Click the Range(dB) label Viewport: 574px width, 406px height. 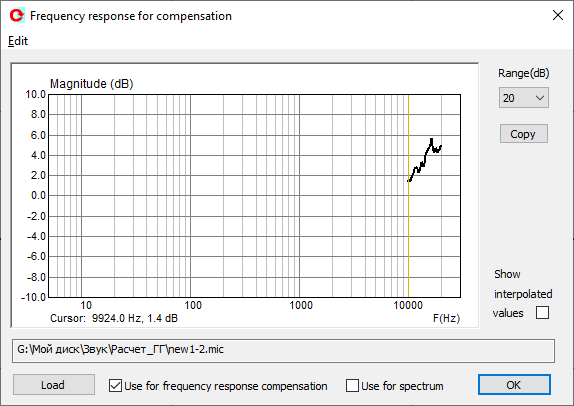(523, 73)
